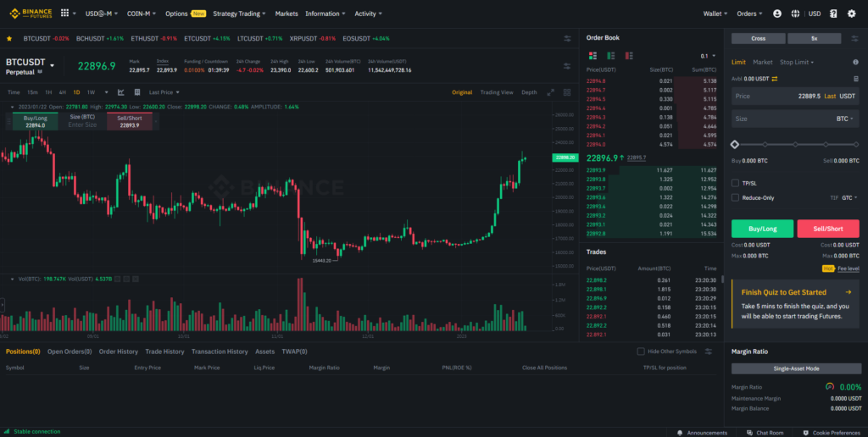
Task: Open more time intervals dropdown
Action: pyautogui.click(x=106, y=92)
